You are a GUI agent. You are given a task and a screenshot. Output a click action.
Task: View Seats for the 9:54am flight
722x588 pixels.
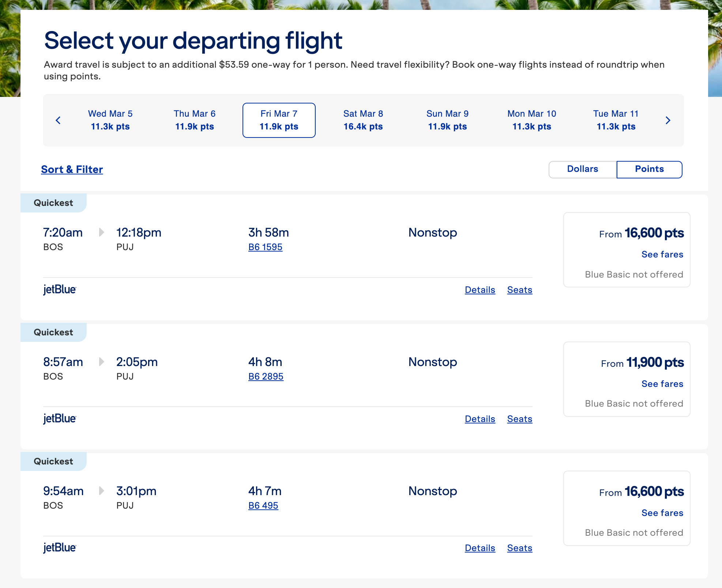(x=519, y=548)
